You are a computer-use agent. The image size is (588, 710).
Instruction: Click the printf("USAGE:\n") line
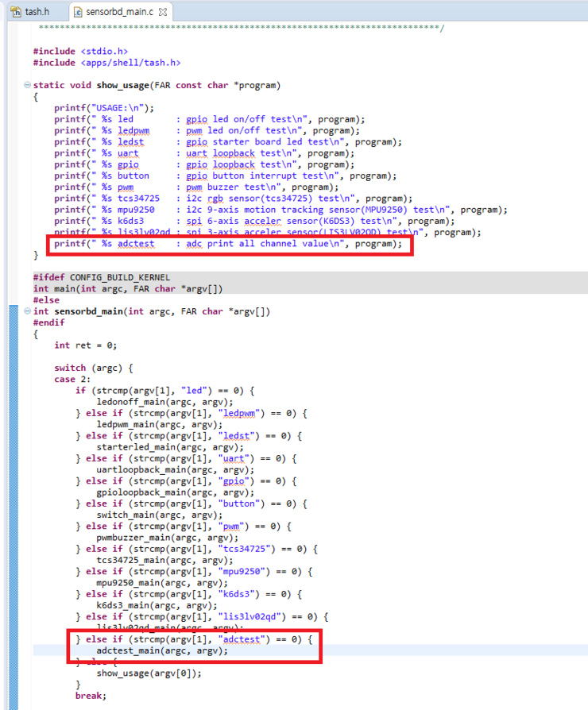(x=104, y=108)
